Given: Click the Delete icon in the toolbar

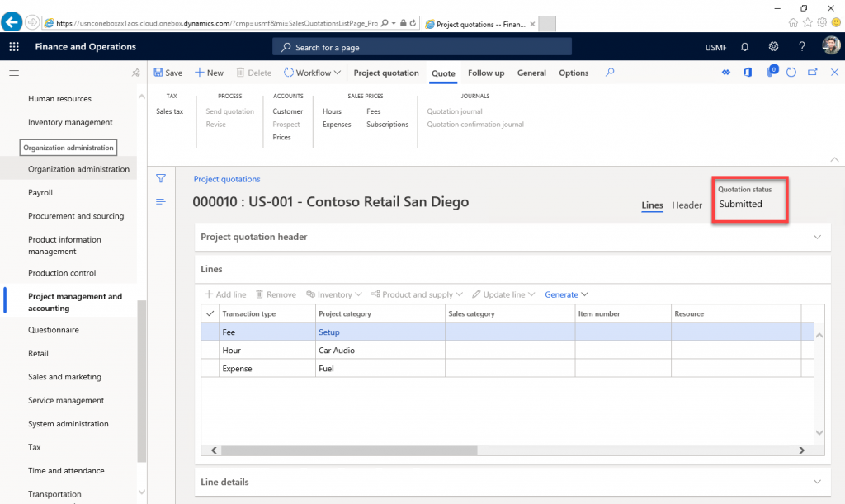Looking at the screenshot, I should coord(253,73).
